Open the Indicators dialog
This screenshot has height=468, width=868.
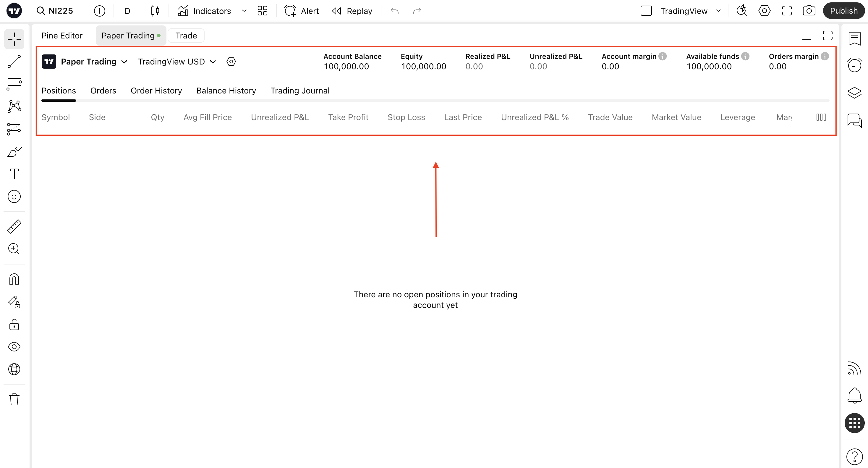[204, 11]
